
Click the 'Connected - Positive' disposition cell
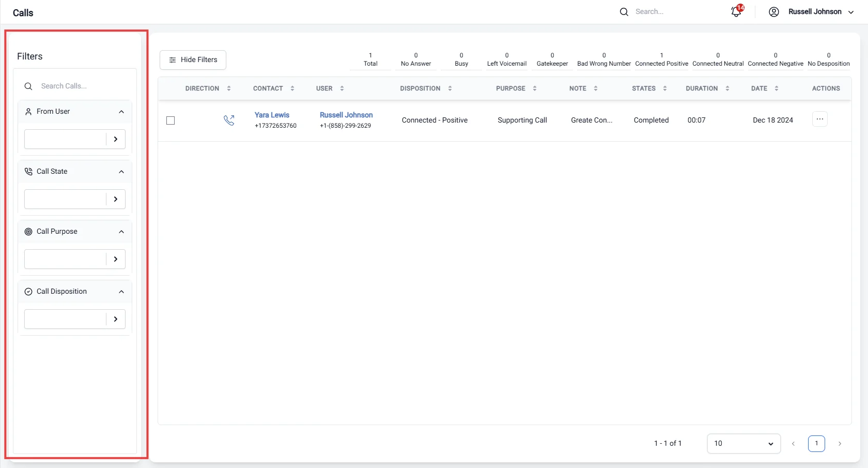tap(435, 120)
